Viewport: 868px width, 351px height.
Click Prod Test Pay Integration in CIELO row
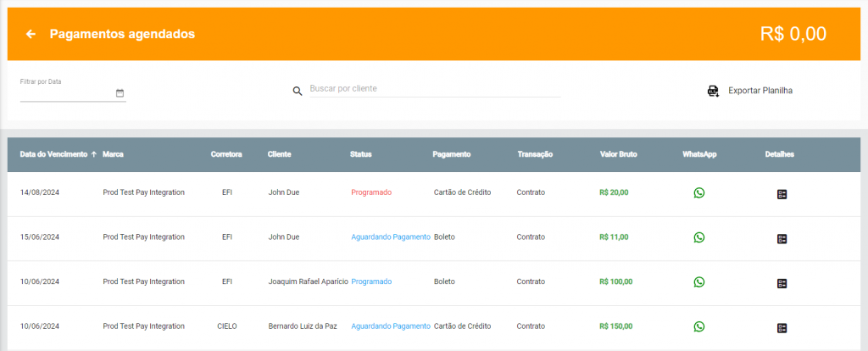[143, 326]
